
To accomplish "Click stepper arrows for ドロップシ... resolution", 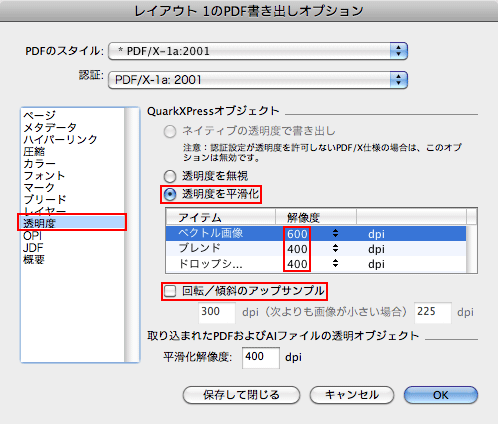I will [335, 263].
